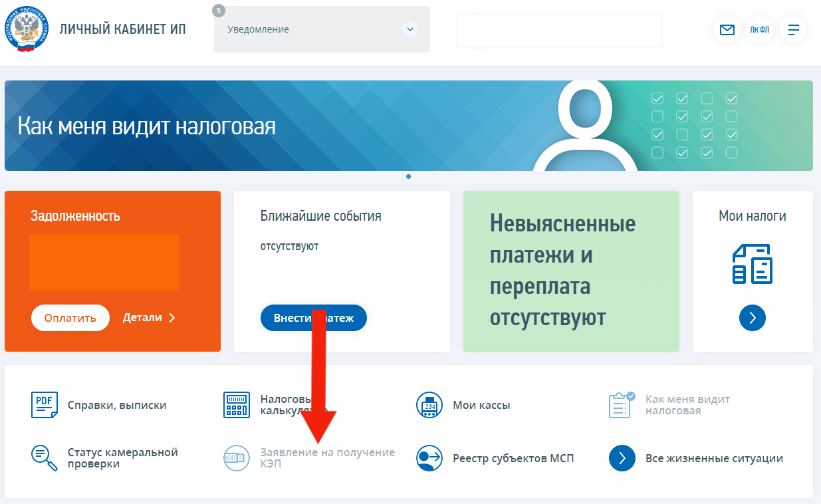Click the search input field at the top
The width and height of the screenshot is (821, 504).
558,31
